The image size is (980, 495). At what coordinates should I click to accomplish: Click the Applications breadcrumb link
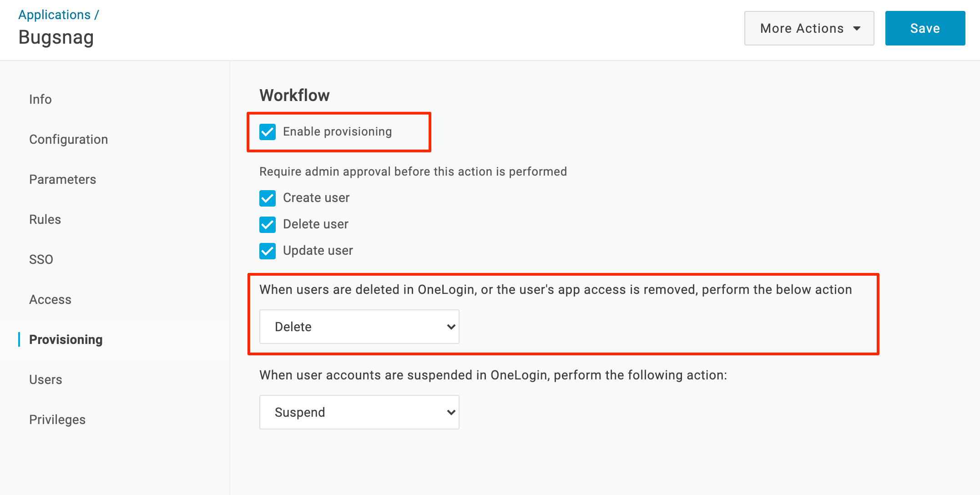(x=54, y=15)
